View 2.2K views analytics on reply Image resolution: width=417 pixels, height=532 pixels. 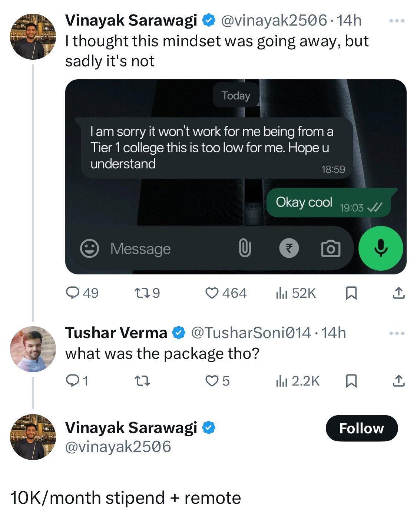282,381
